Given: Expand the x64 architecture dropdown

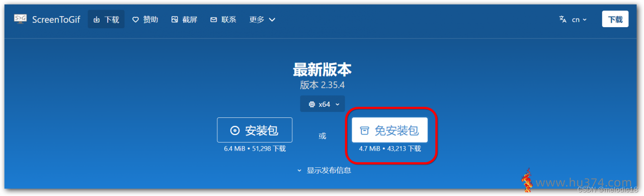Looking at the screenshot, I should pos(323,104).
